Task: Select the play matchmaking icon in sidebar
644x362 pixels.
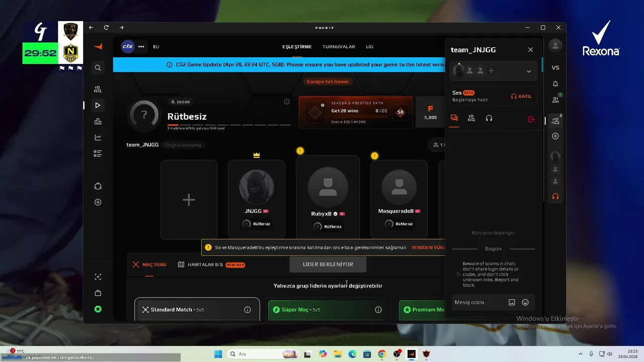Action: click(x=98, y=105)
